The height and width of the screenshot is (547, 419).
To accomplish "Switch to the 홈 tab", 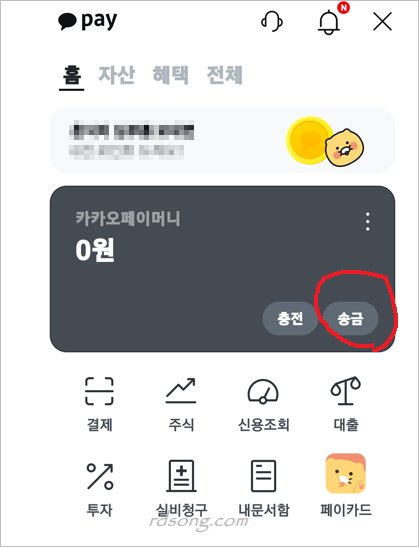I will click(72, 75).
